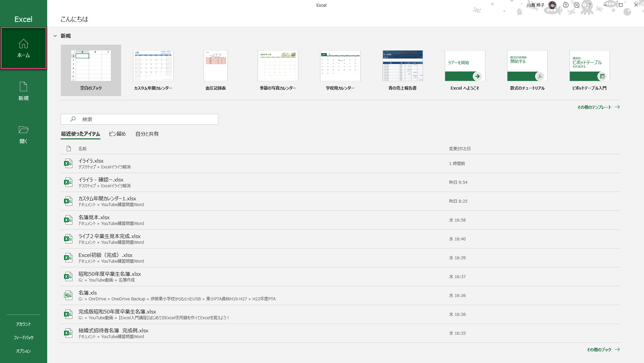Sort by 名前 column header
The height and width of the screenshot is (363, 644).
click(83, 148)
